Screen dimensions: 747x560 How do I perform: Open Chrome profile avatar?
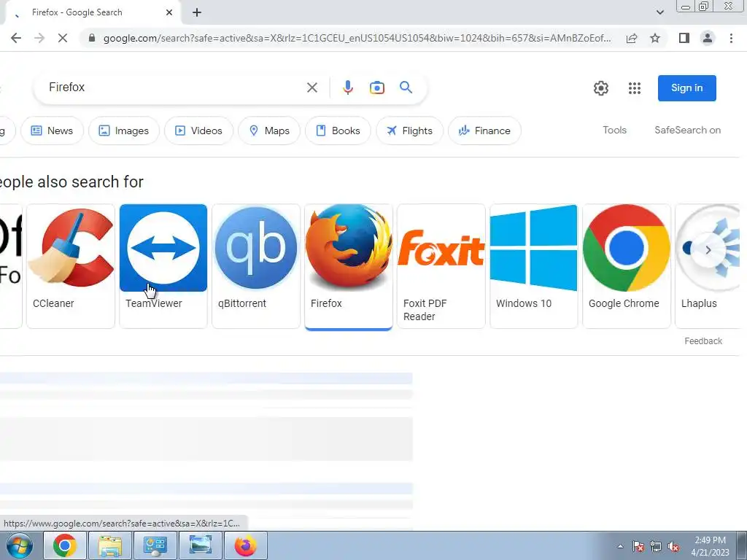(708, 38)
